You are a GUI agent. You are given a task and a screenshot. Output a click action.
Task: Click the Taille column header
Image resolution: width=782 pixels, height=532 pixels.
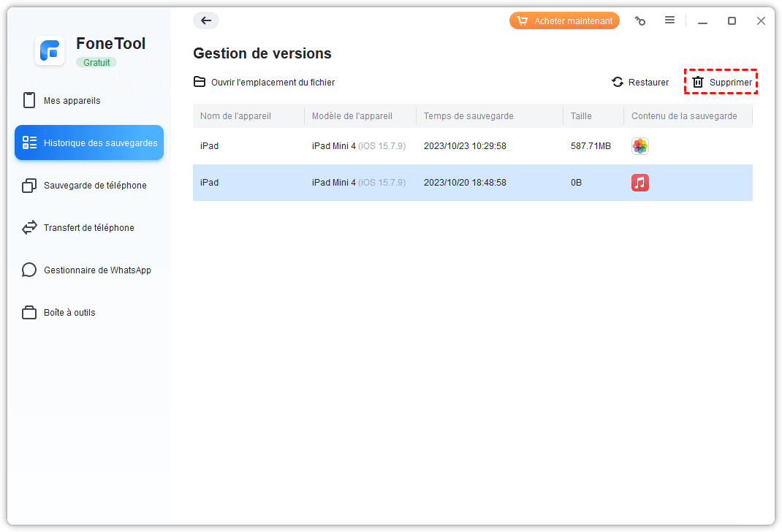point(581,116)
